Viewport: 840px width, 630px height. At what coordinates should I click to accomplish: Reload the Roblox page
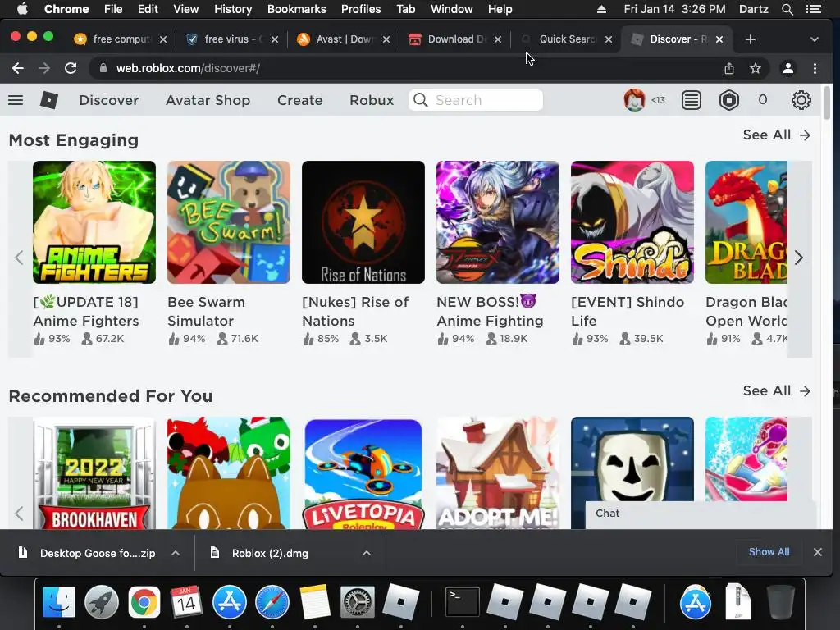point(71,68)
